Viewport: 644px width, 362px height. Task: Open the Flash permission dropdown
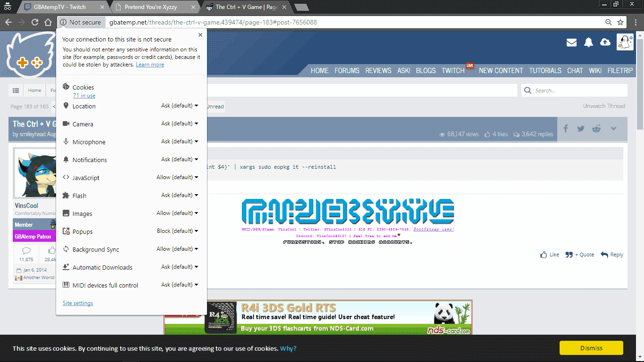coord(180,195)
